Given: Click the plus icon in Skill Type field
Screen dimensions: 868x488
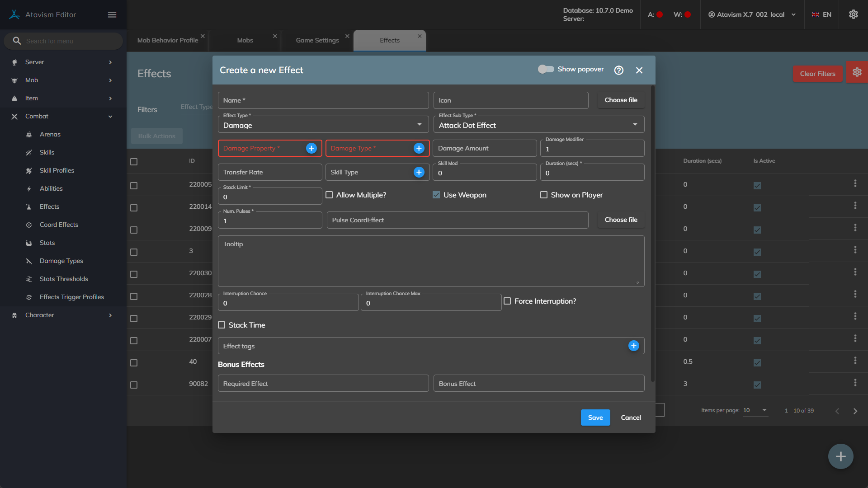Looking at the screenshot, I should [419, 172].
